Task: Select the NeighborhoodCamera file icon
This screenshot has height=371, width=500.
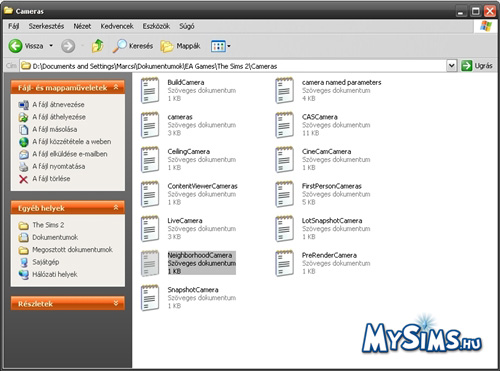Action: pos(150,263)
